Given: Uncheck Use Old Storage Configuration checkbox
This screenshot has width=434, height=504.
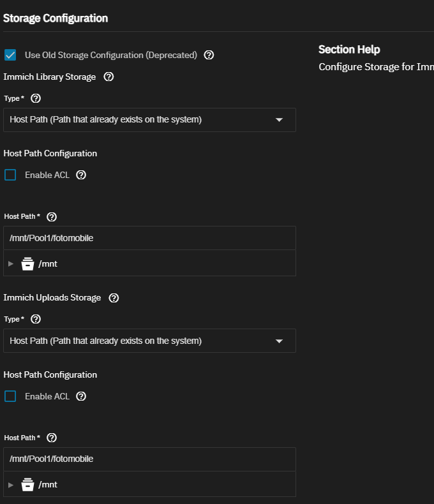Looking at the screenshot, I should (10, 55).
